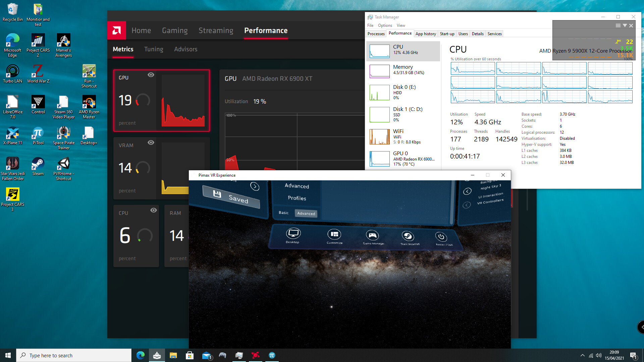
Task: Select the X-Plane 11 desktop icon
Action: (x=12, y=136)
